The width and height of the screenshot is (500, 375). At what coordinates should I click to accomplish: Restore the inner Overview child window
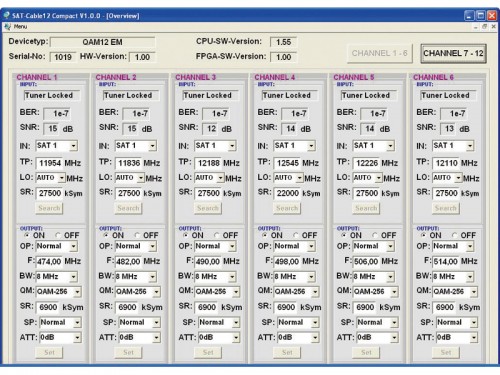click(x=485, y=26)
